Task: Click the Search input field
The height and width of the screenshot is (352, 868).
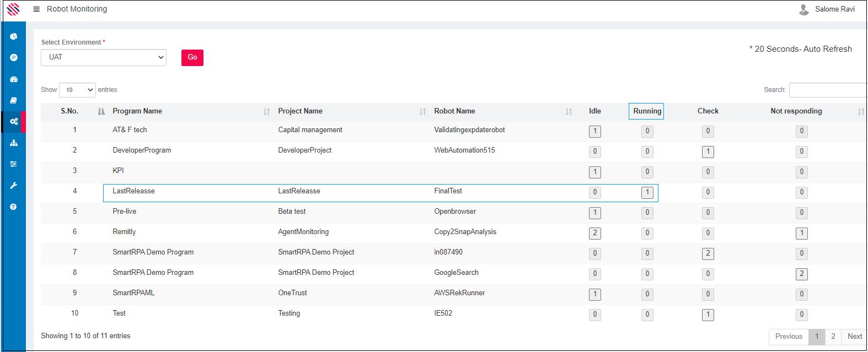Action: point(827,90)
